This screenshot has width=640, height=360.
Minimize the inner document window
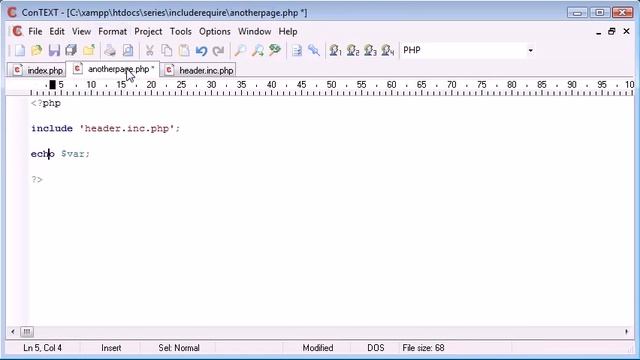(x=598, y=32)
